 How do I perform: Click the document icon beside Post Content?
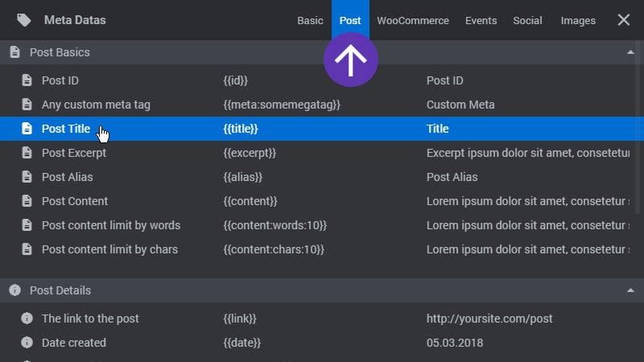[27, 201]
